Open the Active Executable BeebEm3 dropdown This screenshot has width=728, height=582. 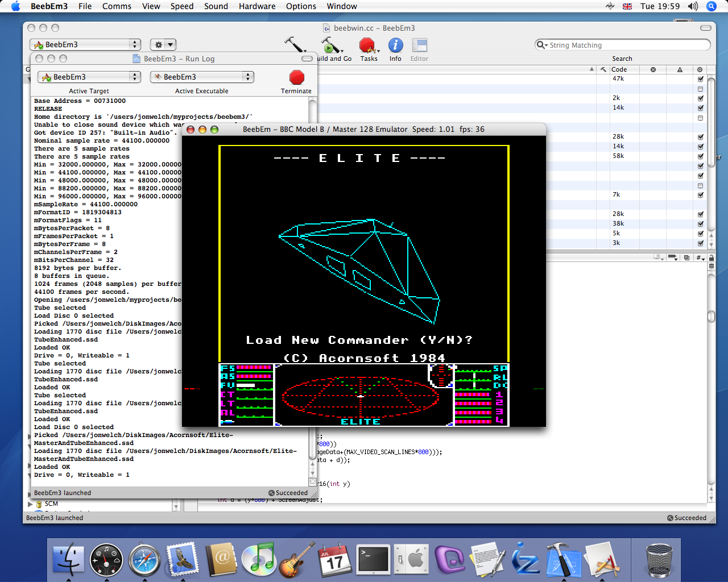(201, 77)
